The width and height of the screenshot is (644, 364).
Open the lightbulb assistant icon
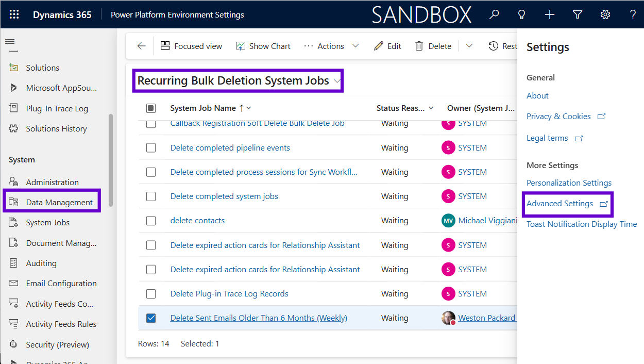(x=522, y=14)
